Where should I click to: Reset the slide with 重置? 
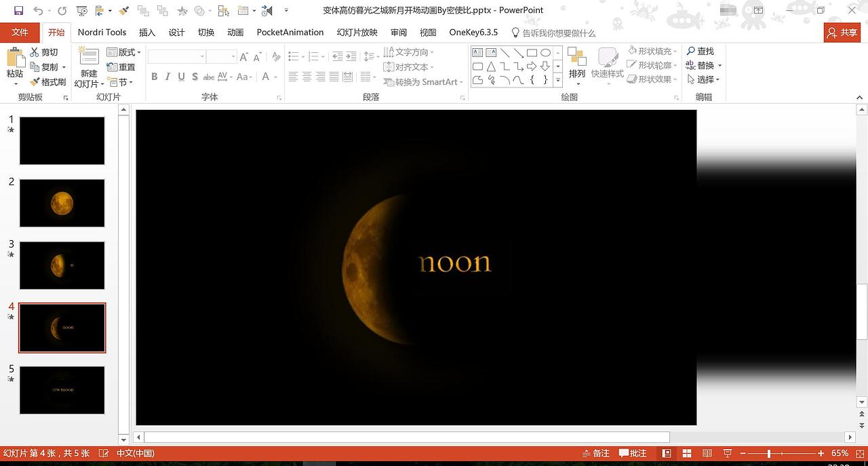point(121,67)
